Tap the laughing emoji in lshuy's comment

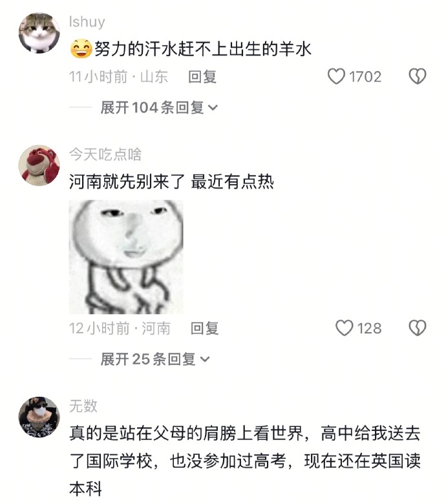[81, 49]
